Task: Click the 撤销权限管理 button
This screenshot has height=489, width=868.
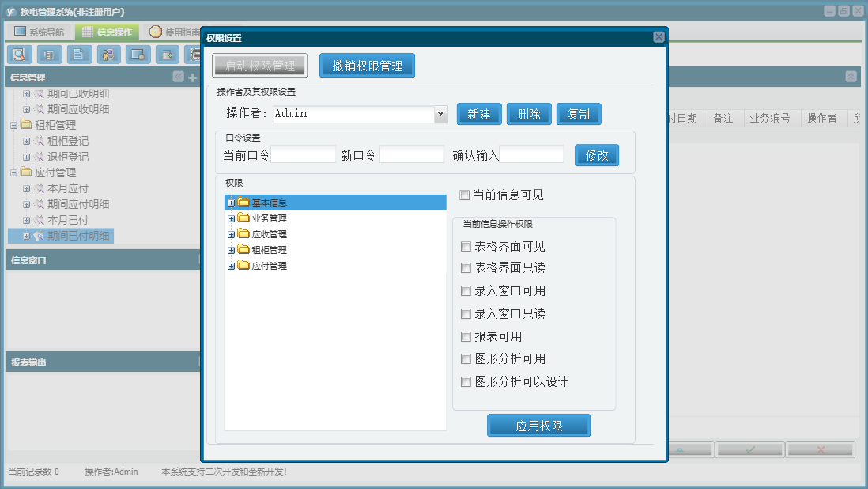Action: [x=367, y=66]
